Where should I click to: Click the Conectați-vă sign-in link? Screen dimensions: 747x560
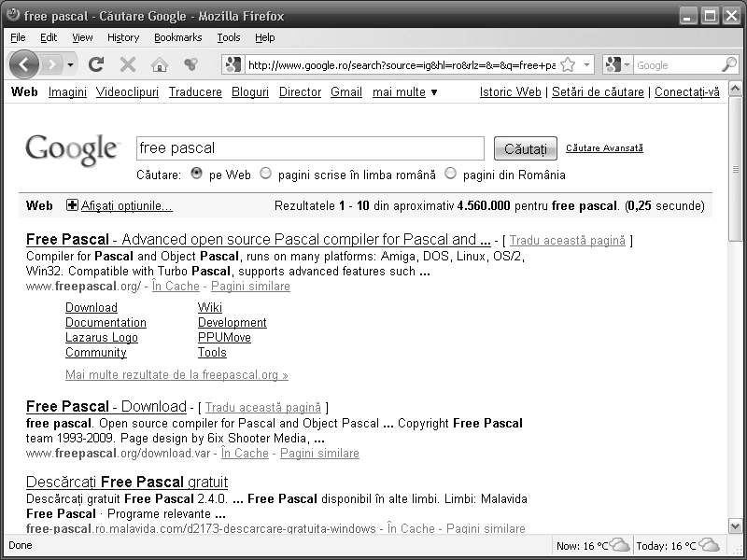(687, 91)
